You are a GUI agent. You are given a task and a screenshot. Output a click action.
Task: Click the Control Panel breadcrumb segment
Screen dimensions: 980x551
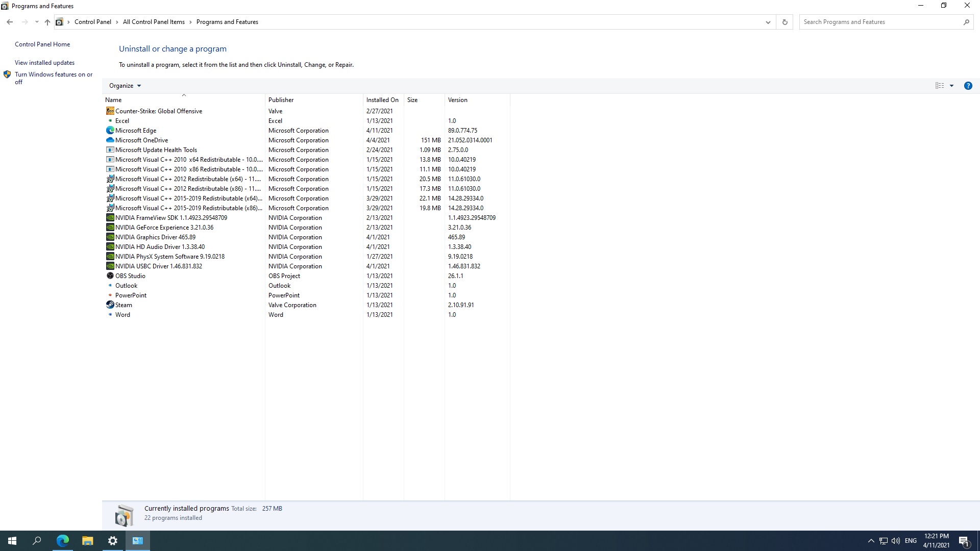pyautogui.click(x=93, y=22)
